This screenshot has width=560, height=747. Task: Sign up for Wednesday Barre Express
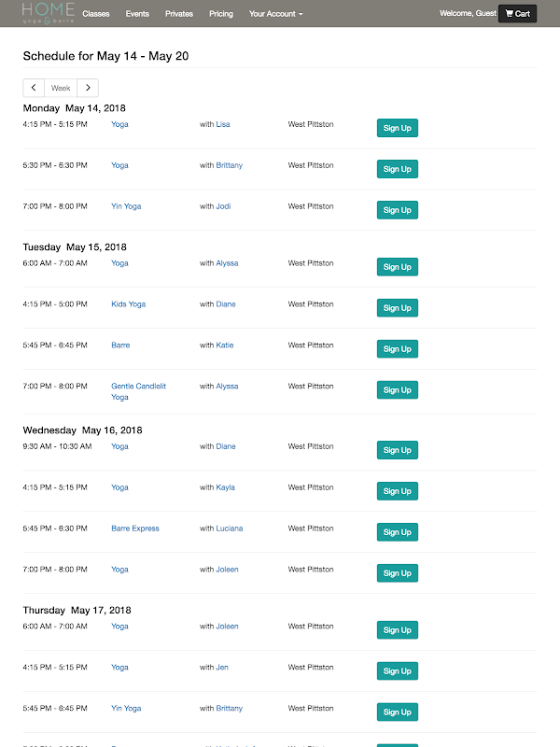397,532
